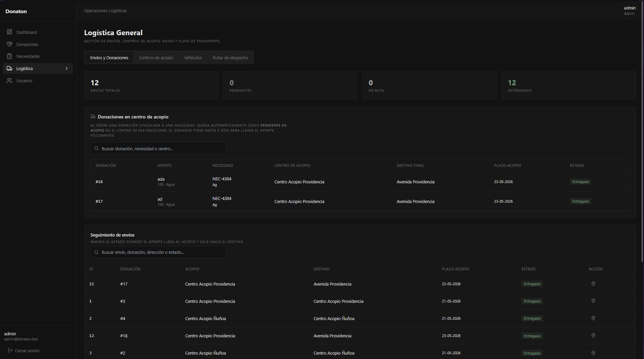Click truck icon beside Donaciones en centro de acopio

(93, 117)
